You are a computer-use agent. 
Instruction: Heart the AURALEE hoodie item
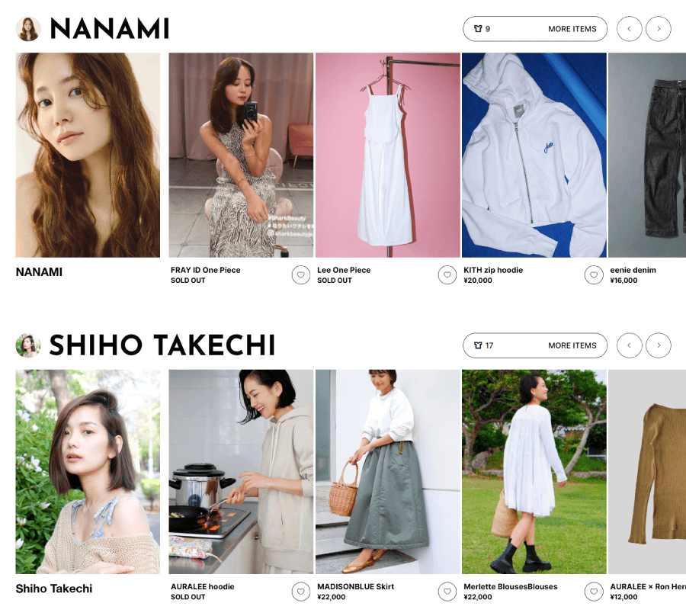point(300,592)
